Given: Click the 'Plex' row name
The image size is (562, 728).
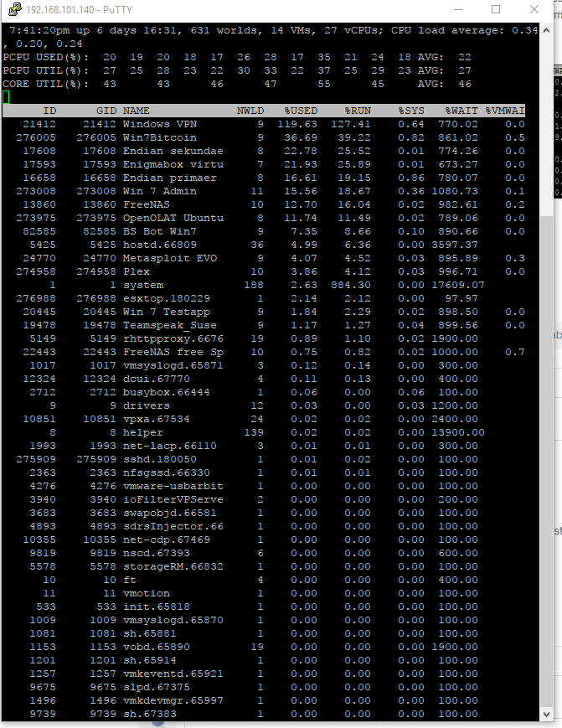Looking at the screenshot, I should pyautogui.click(x=137, y=271).
